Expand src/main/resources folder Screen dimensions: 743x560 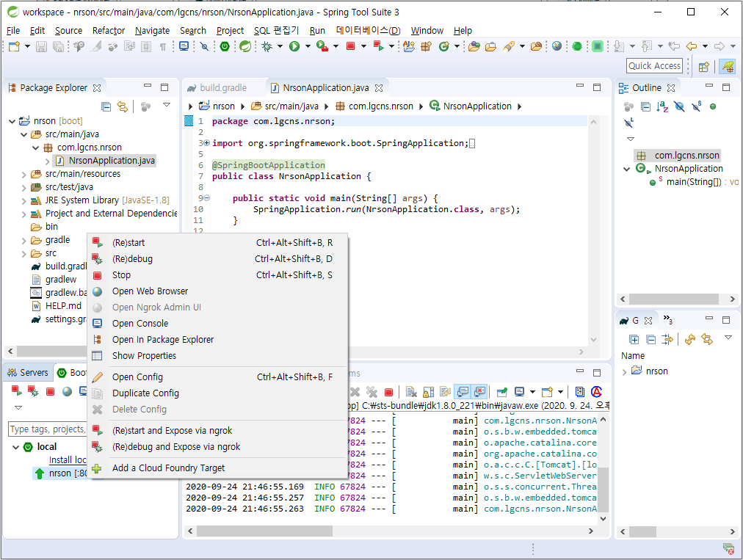coord(23,175)
